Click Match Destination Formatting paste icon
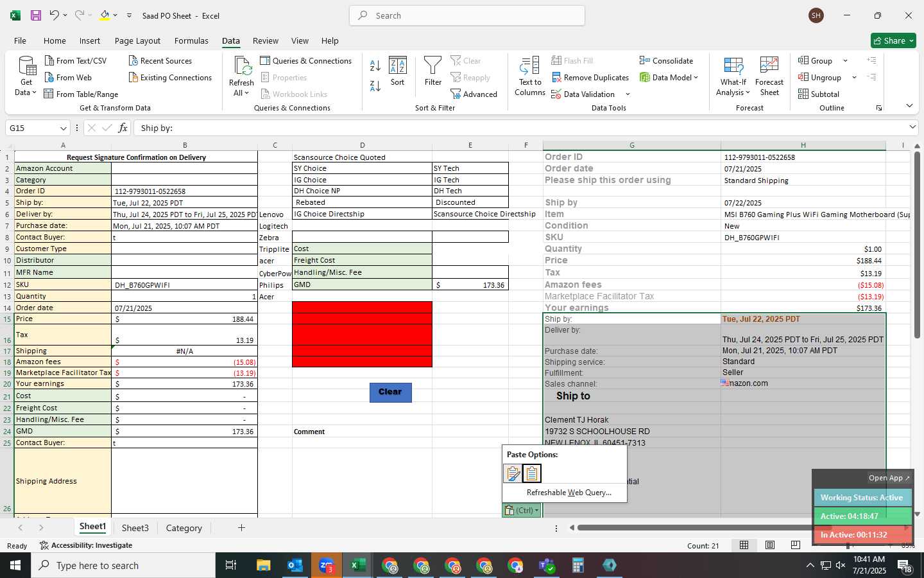Viewport: 924px width, 578px height. (532, 473)
